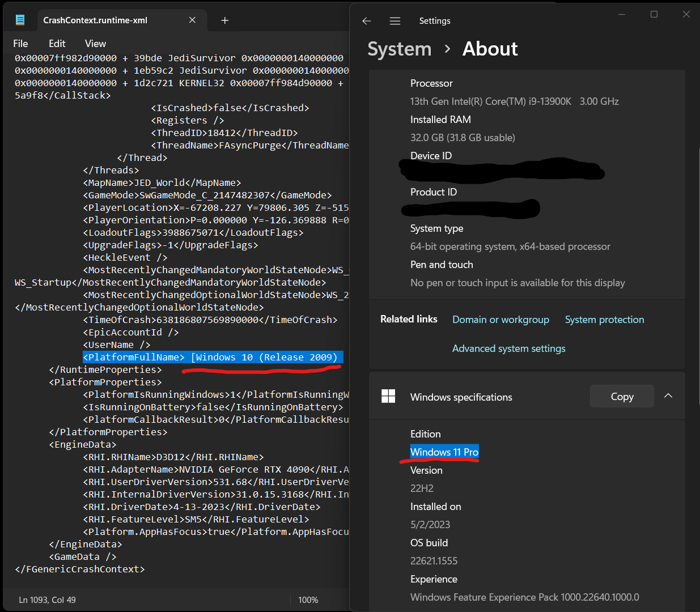Screen dimensions: 700x612
Task: Open the Edit menu in Notepad
Action: tap(57, 44)
